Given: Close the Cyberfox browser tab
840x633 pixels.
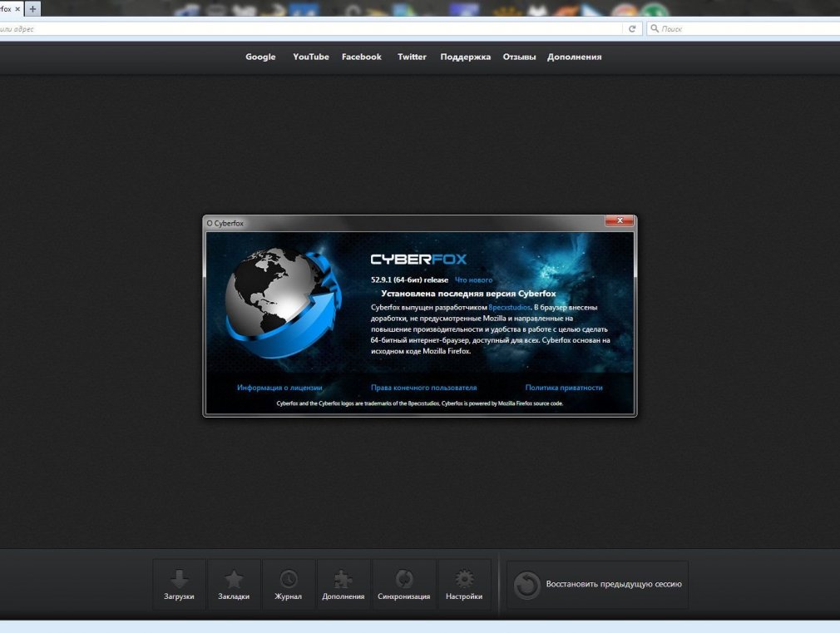Looking at the screenshot, I should point(17,9).
